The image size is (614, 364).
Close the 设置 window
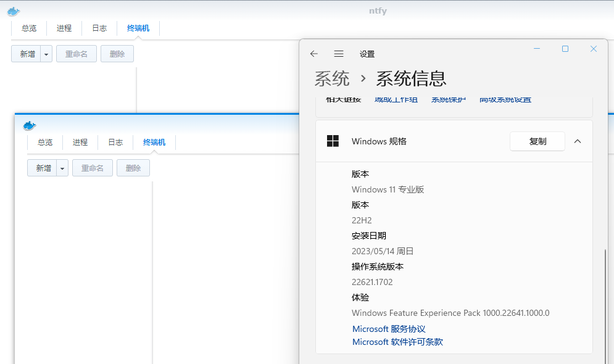594,49
